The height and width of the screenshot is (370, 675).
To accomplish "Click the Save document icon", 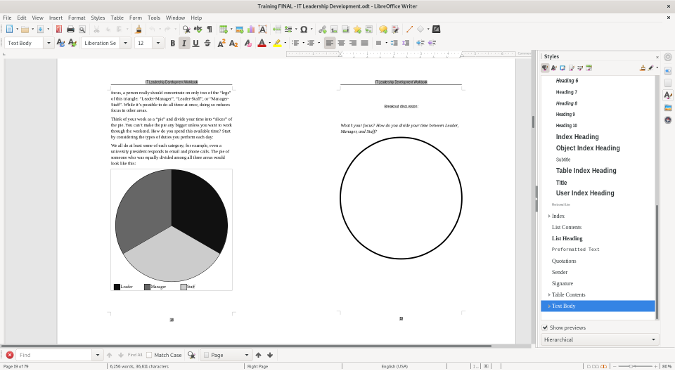I will pos(40,29).
